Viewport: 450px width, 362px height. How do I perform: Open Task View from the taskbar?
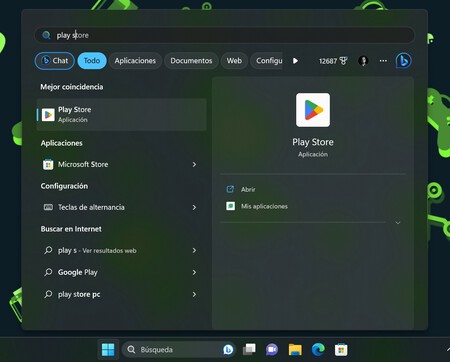pos(249,350)
